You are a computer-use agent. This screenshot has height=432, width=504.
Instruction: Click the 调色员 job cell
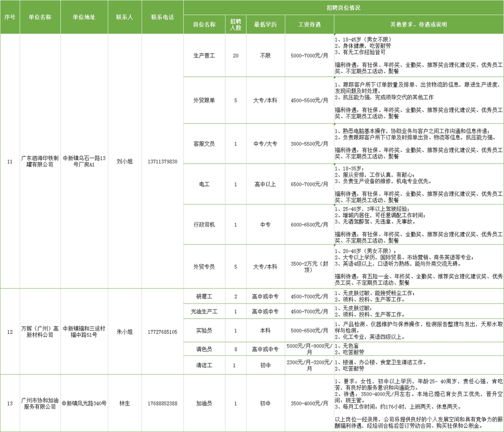coord(204,349)
